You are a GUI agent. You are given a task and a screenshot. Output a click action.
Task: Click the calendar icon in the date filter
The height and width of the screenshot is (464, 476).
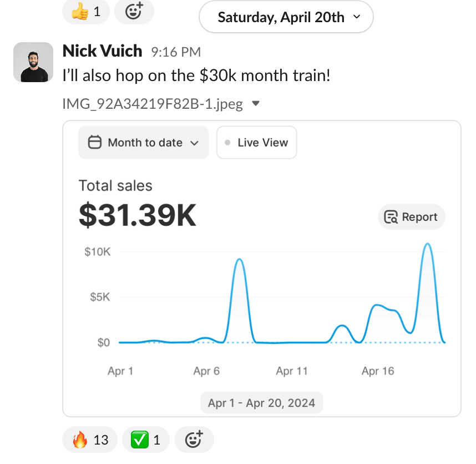point(95,143)
